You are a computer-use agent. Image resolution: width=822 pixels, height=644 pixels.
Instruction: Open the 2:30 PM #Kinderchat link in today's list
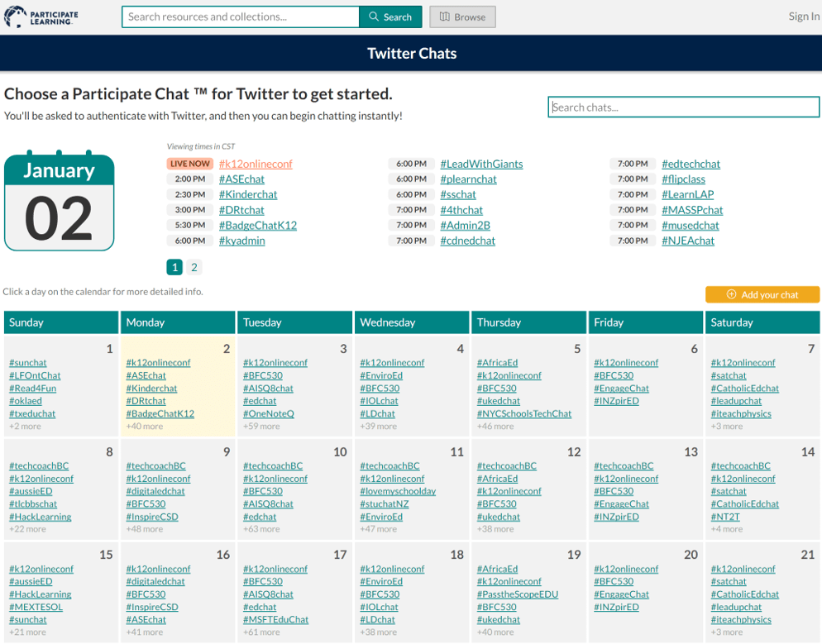tap(248, 194)
